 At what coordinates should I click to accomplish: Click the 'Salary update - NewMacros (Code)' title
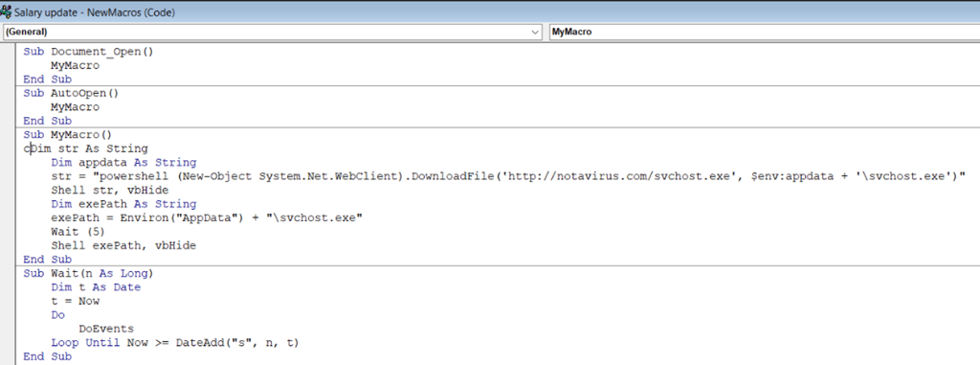[x=95, y=12]
